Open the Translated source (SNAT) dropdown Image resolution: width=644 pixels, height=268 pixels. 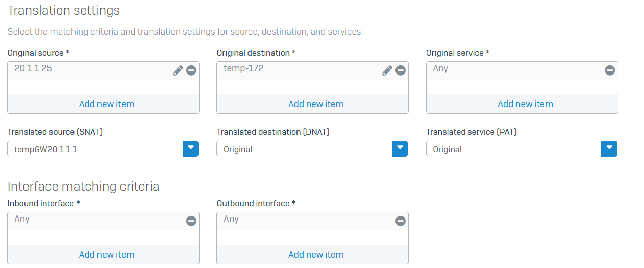point(190,149)
